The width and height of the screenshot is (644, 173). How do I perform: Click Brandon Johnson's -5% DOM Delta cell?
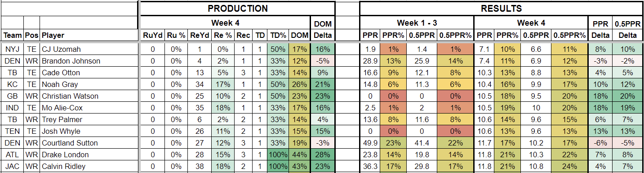pos(322,61)
